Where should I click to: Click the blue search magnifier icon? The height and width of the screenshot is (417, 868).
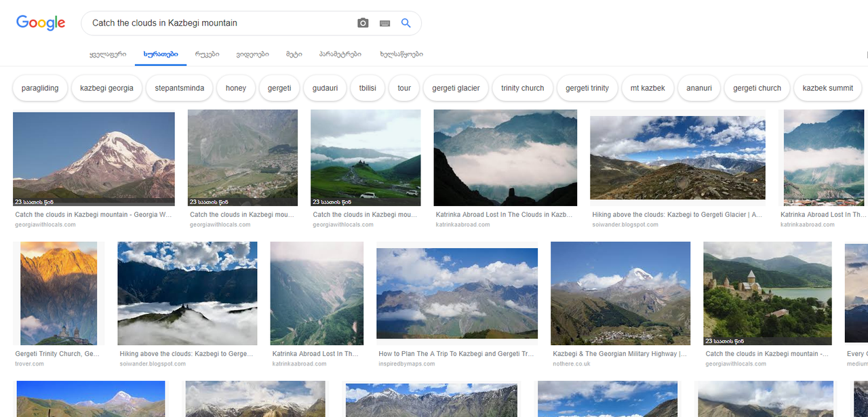(x=406, y=23)
